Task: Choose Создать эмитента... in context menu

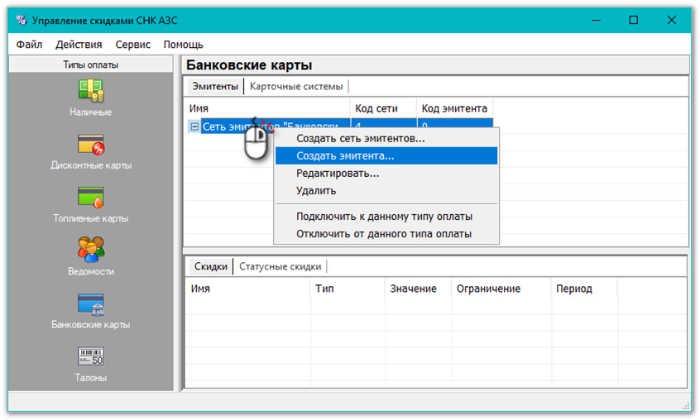Action: point(345,156)
